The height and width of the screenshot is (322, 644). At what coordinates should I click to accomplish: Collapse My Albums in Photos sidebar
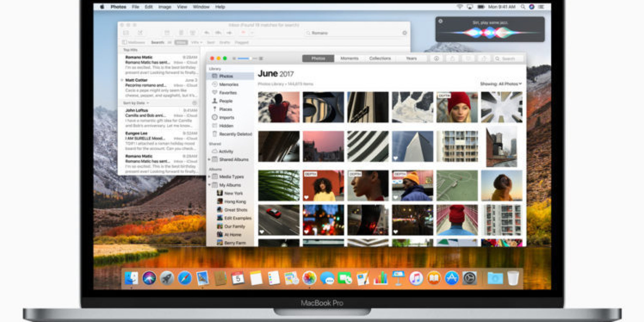pyautogui.click(x=209, y=185)
